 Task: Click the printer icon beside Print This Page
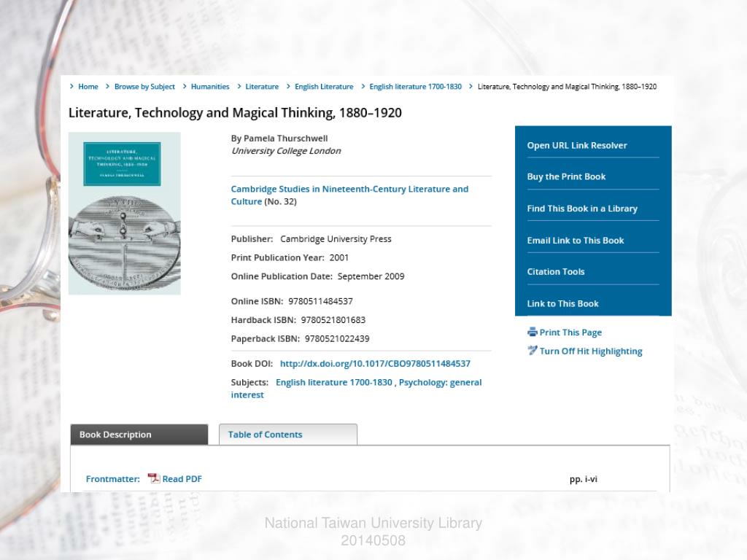click(532, 332)
